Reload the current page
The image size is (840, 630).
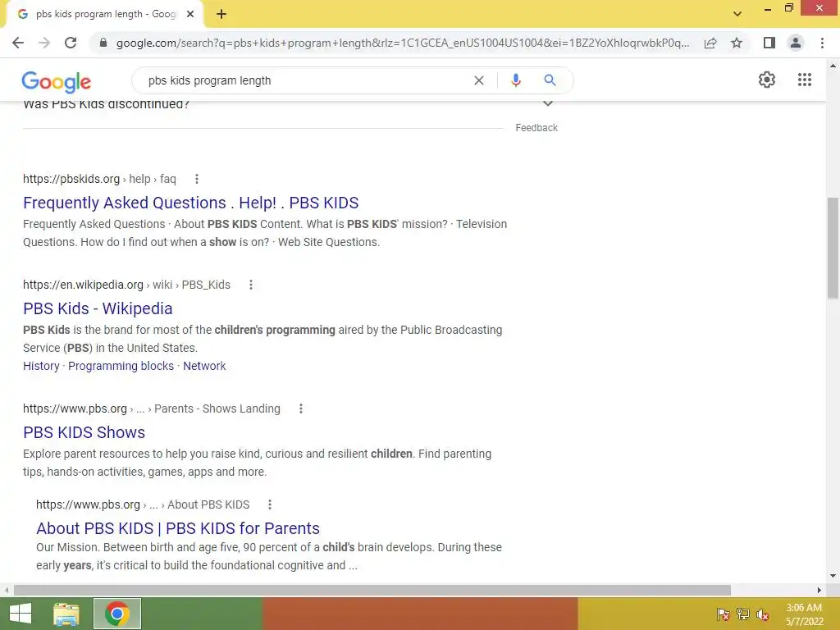(71, 43)
